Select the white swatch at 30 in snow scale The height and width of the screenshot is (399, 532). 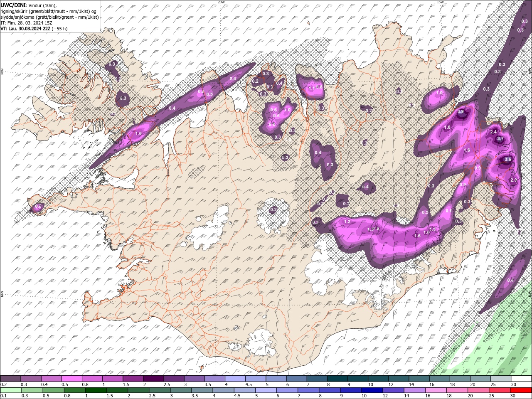click(521, 379)
